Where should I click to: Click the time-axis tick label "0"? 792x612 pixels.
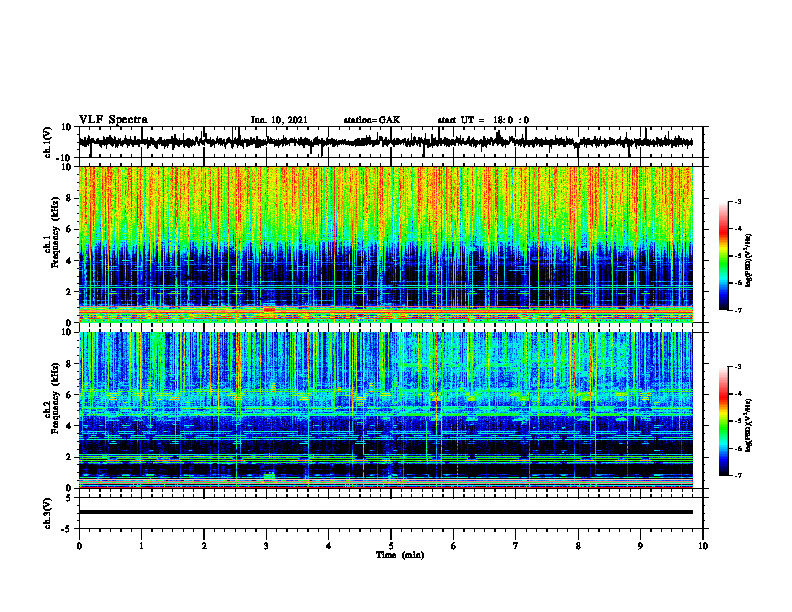click(79, 546)
